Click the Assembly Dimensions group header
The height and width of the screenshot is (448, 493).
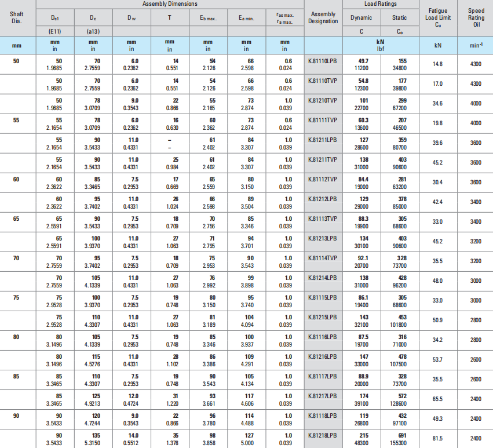coord(169,4)
